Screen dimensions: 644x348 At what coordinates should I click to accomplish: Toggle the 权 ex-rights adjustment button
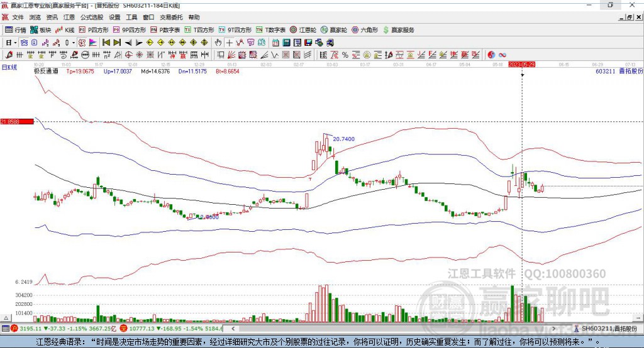[82, 43]
